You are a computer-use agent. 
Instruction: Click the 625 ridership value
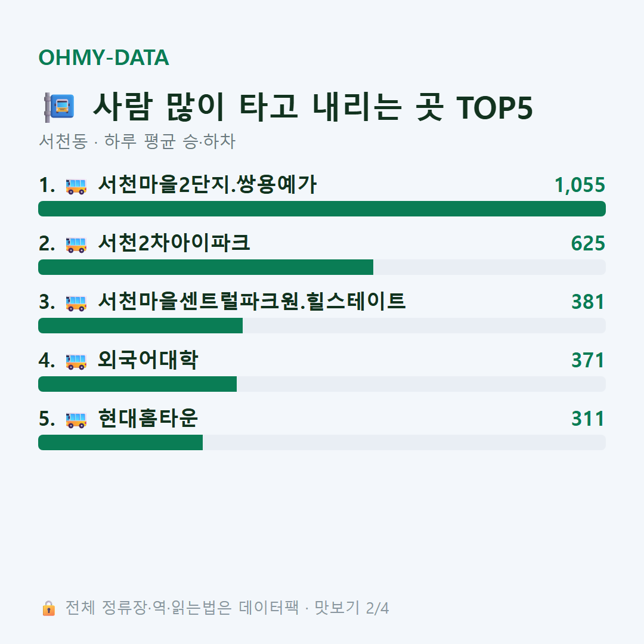pyautogui.click(x=588, y=243)
